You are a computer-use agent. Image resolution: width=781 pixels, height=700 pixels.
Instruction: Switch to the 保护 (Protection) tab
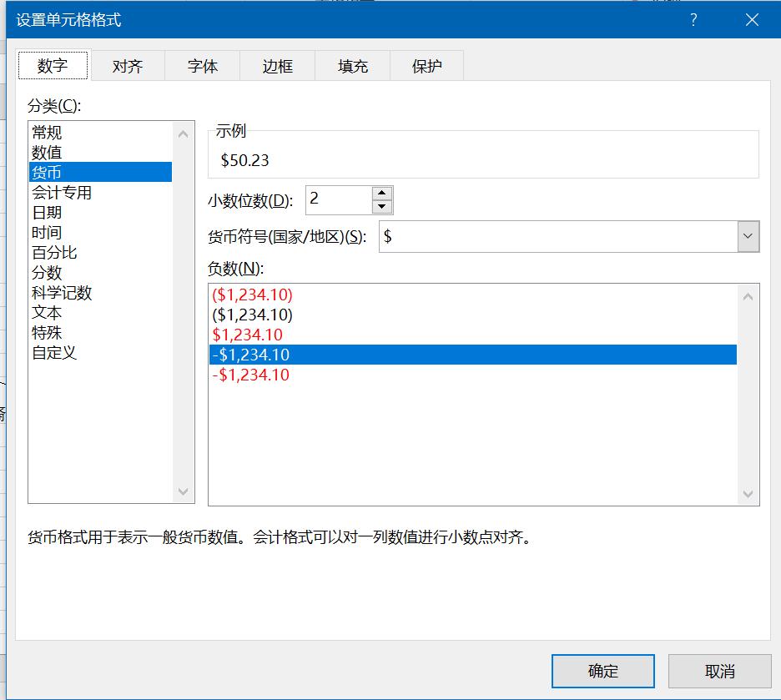coord(427,65)
